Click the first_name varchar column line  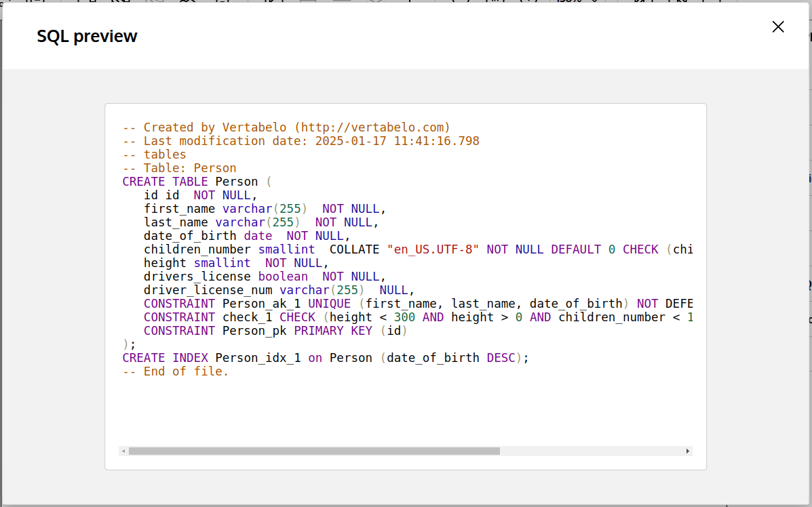(265, 209)
